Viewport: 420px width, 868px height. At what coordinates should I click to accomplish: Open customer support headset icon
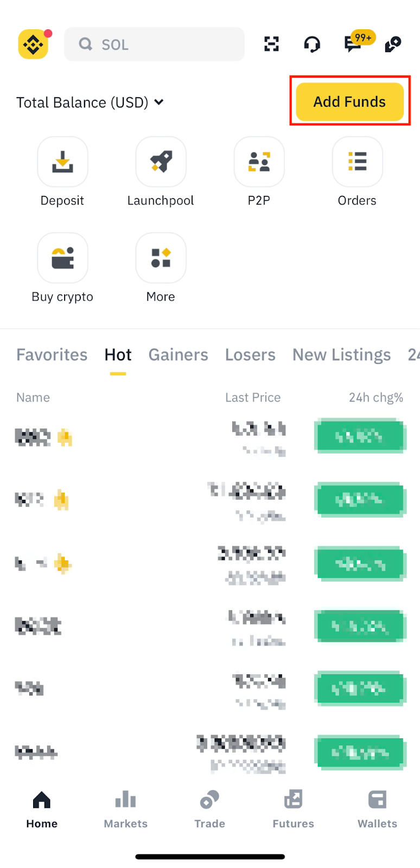(312, 44)
